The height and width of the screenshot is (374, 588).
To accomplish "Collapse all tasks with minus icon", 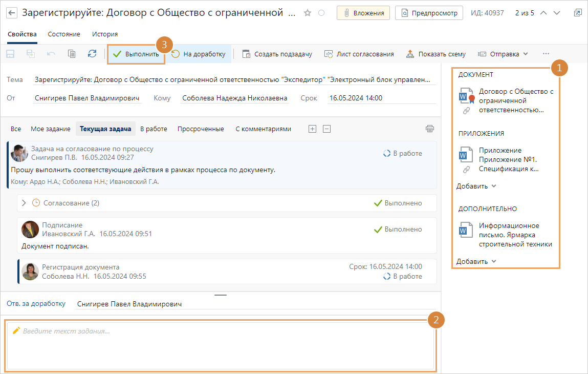I will (327, 129).
